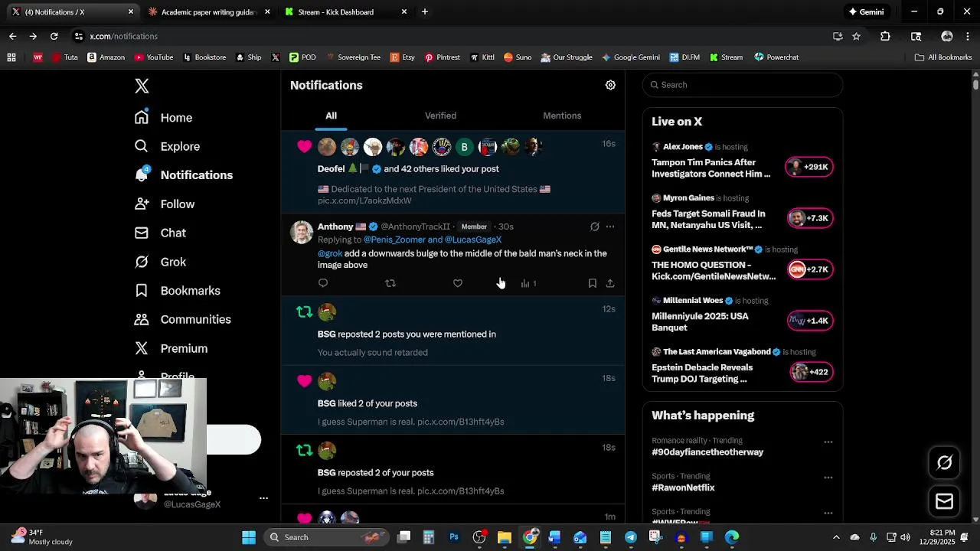The image size is (980, 551).
Task: Open @AnthonyTrackII profile link
Action: [415, 227]
